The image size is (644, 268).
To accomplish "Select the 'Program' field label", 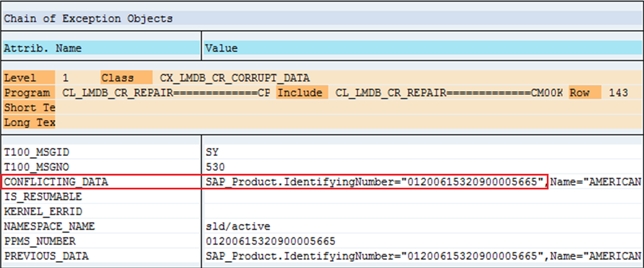I will pyautogui.click(x=29, y=93).
